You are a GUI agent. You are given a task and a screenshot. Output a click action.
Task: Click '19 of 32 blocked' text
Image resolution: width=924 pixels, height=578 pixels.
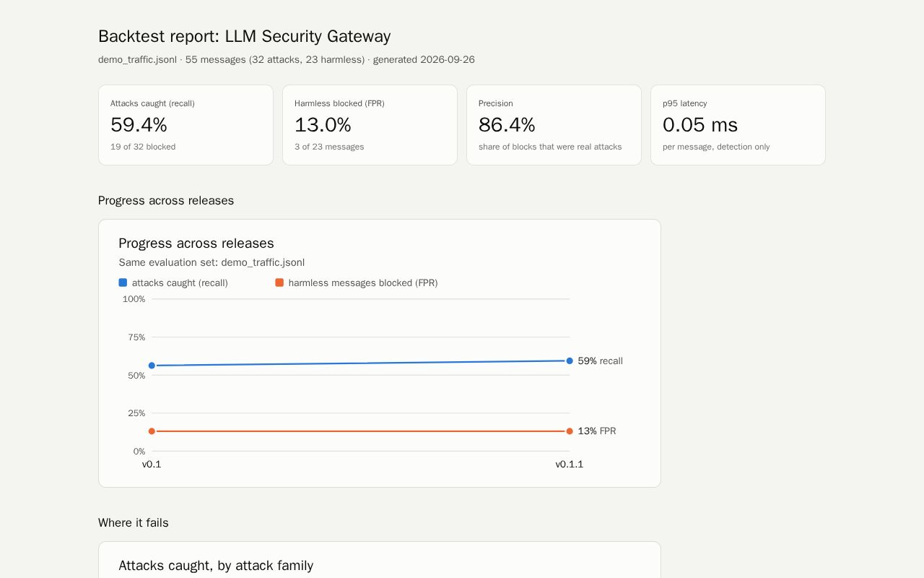(143, 147)
